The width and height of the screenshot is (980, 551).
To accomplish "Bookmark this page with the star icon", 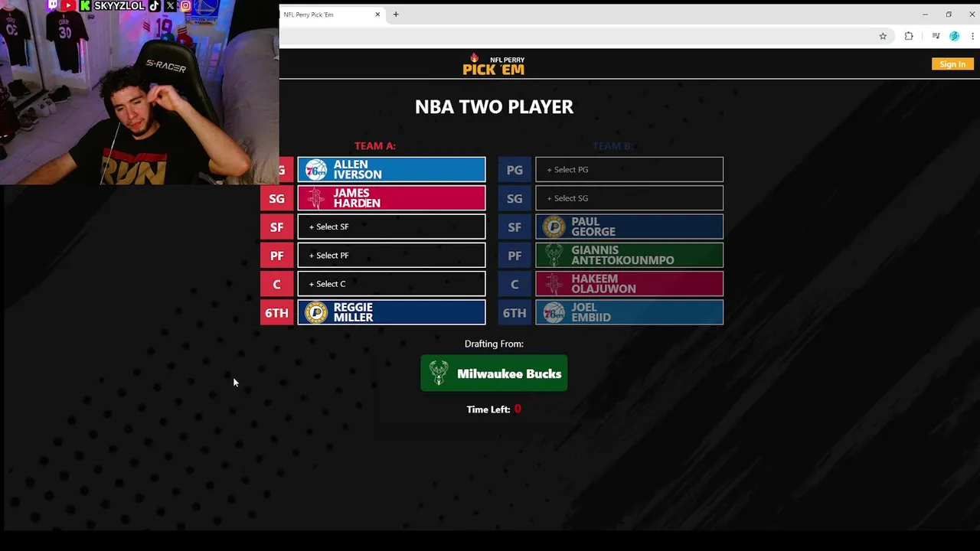I will point(883,36).
